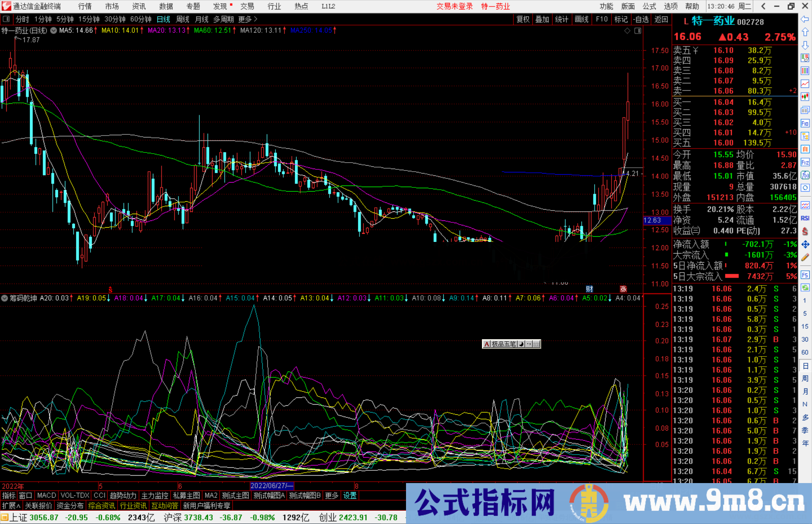Switch to the VOL-TDX indicator tab
Viewport: 812px width, 524px height.
coord(75,495)
